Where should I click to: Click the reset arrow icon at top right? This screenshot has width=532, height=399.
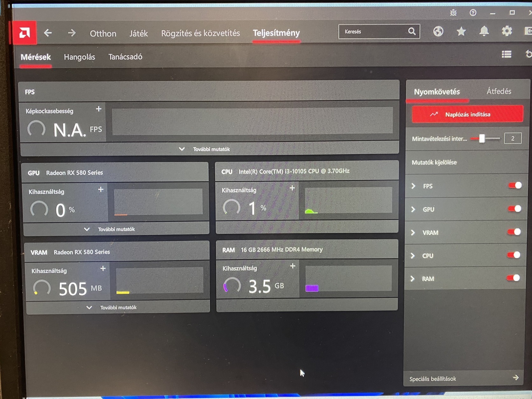click(x=528, y=54)
